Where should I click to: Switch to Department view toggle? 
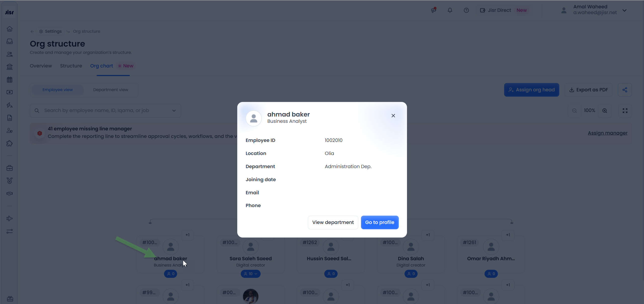[110, 90]
